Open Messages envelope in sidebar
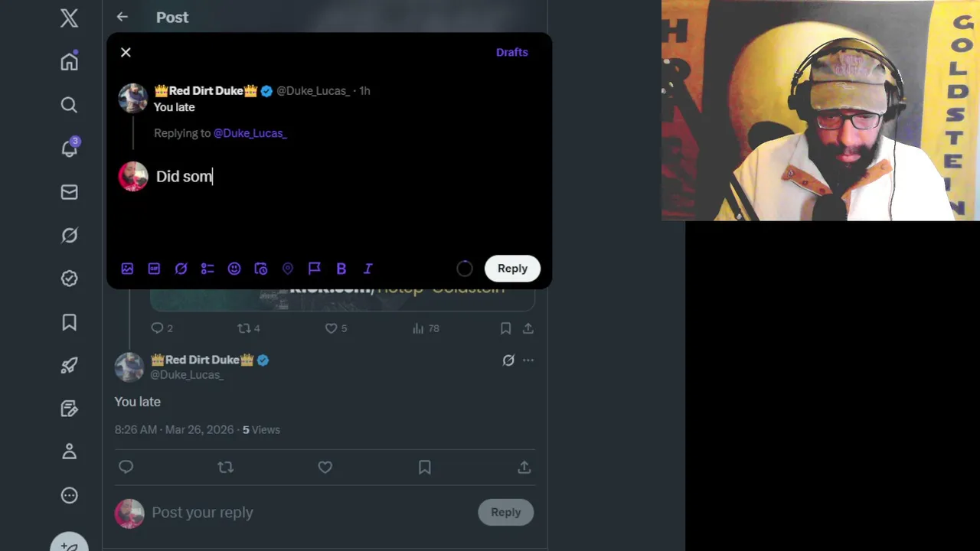Image resolution: width=980 pixels, height=551 pixels. pyautogui.click(x=69, y=192)
